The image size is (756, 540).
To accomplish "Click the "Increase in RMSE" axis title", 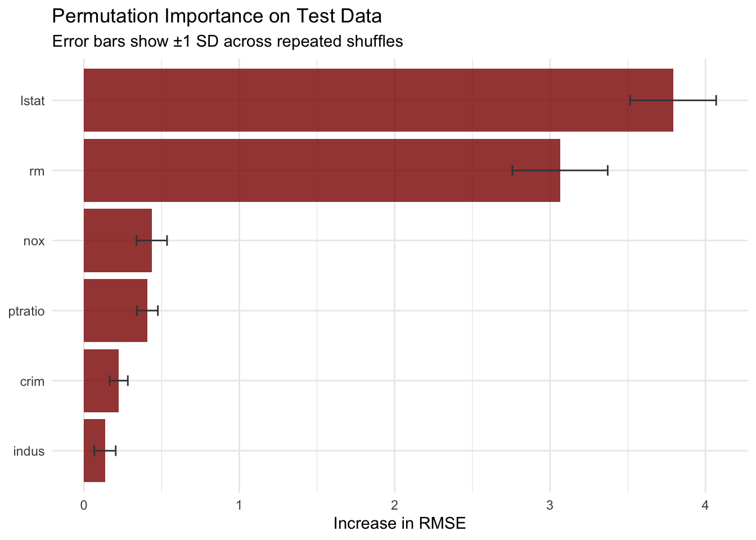I will 399,524.
